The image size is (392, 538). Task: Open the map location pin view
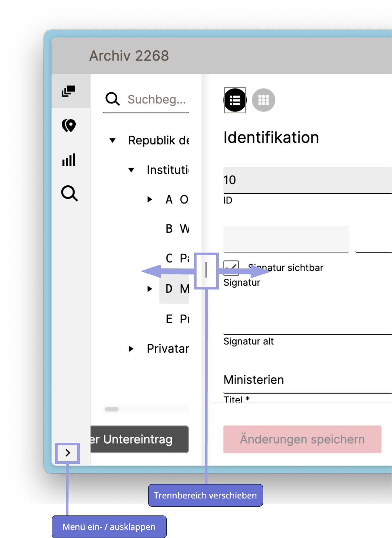(x=69, y=126)
